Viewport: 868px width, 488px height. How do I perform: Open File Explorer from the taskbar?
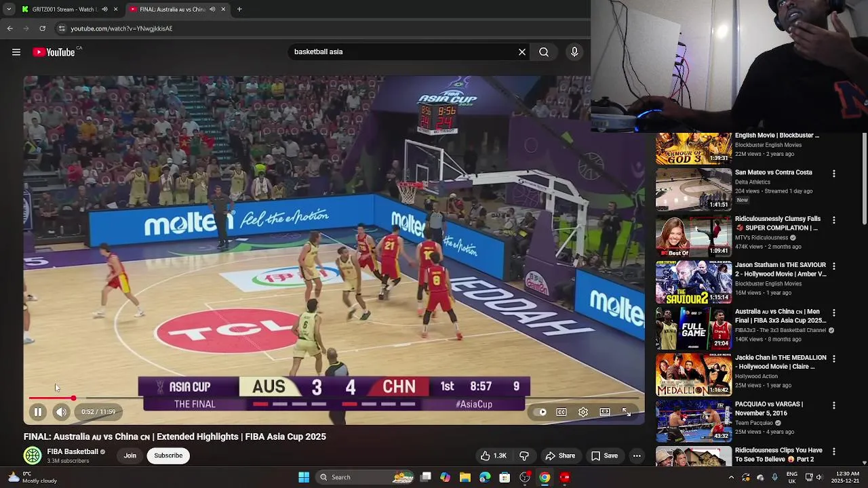click(465, 477)
